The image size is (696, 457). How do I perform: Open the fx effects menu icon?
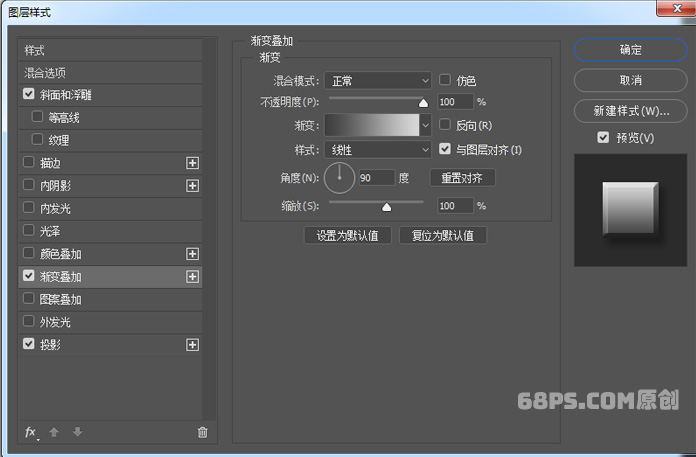pos(31,432)
